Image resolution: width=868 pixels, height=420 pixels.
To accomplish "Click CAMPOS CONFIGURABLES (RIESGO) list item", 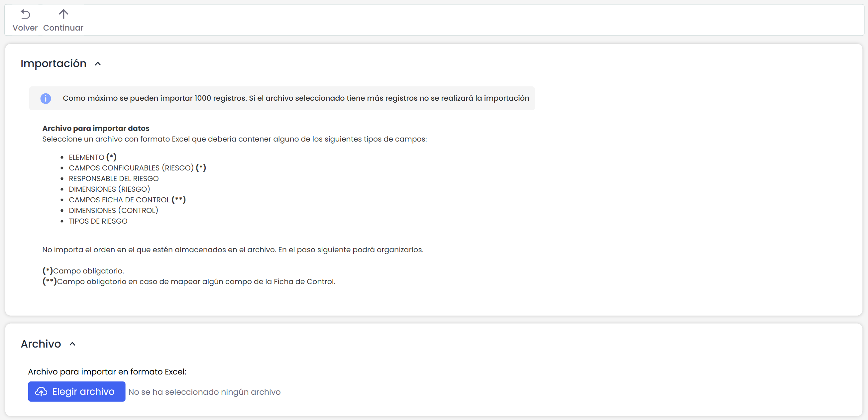I will (138, 168).
